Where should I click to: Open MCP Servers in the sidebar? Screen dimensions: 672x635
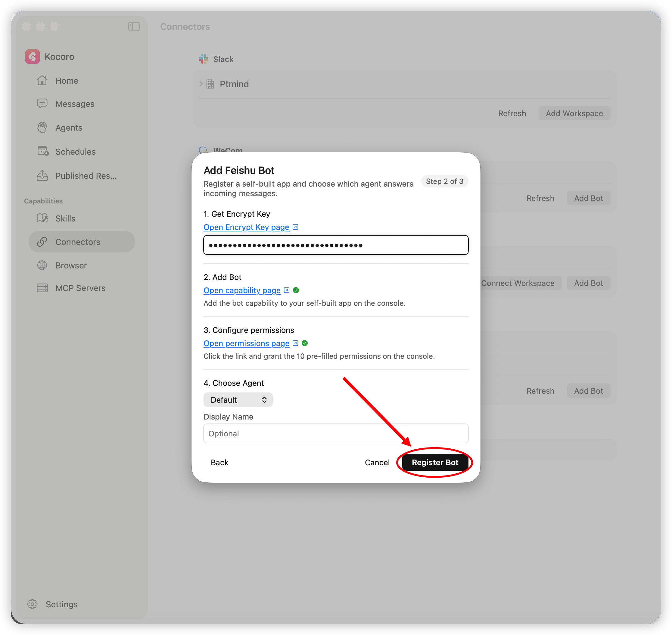[x=82, y=288]
